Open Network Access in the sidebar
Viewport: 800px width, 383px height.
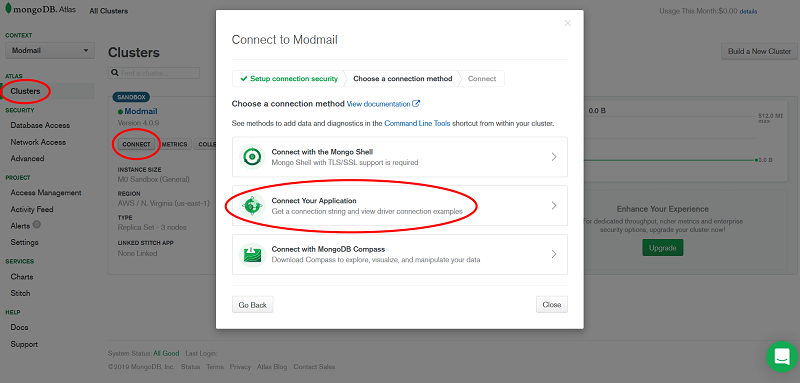[x=38, y=142]
